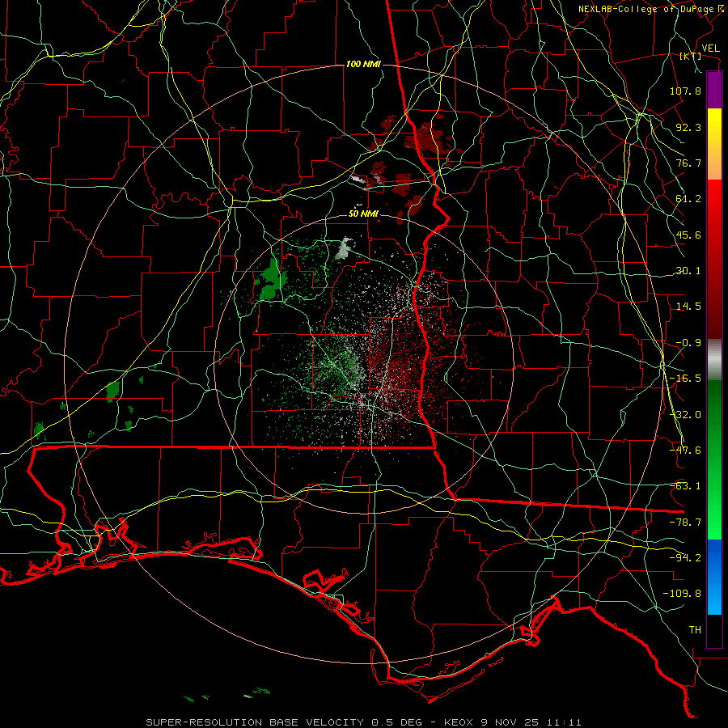Select the -109.8 velocity scale value

(x=682, y=594)
